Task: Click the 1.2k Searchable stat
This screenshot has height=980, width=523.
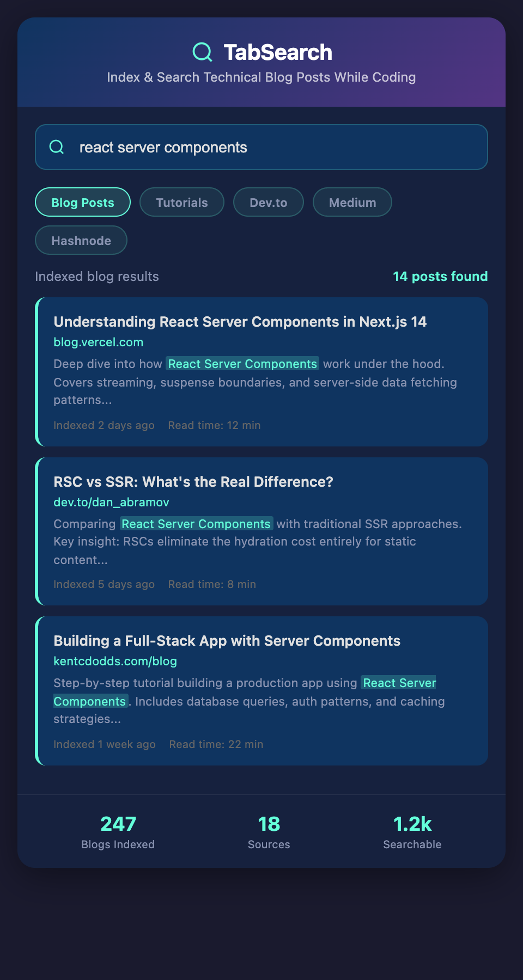Action: 412,831
